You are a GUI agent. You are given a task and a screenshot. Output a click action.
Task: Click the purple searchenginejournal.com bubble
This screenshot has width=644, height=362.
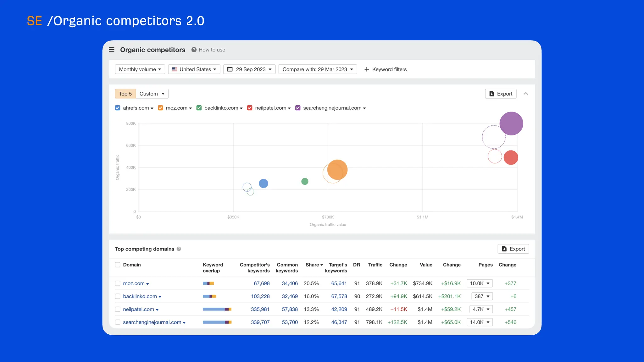point(511,123)
